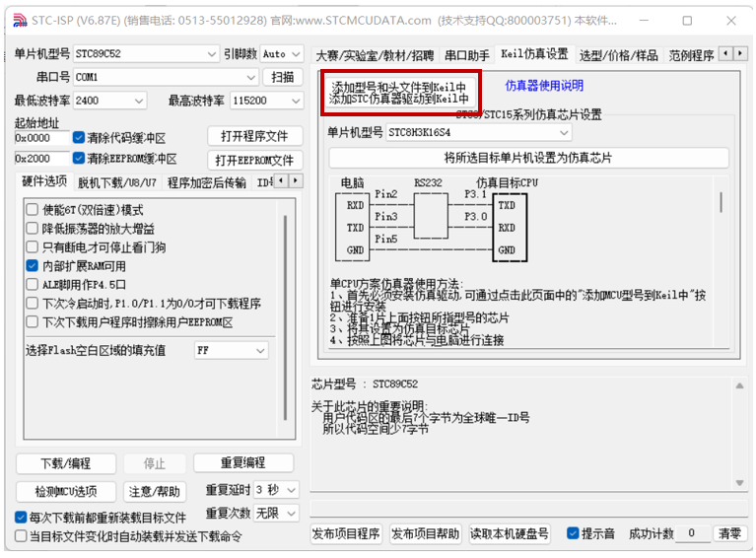Toggle 每次下载前都重新装载目标文件 checkbox
The image size is (756, 558).
coord(21,518)
